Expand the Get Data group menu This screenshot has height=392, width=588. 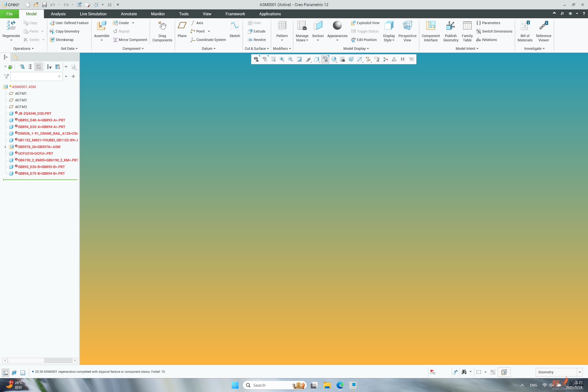tap(69, 48)
